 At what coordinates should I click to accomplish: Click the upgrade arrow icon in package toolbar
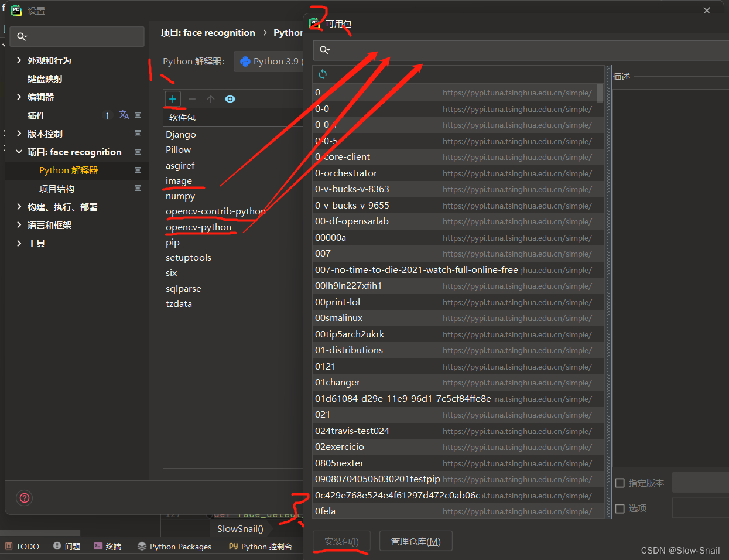(211, 99)
